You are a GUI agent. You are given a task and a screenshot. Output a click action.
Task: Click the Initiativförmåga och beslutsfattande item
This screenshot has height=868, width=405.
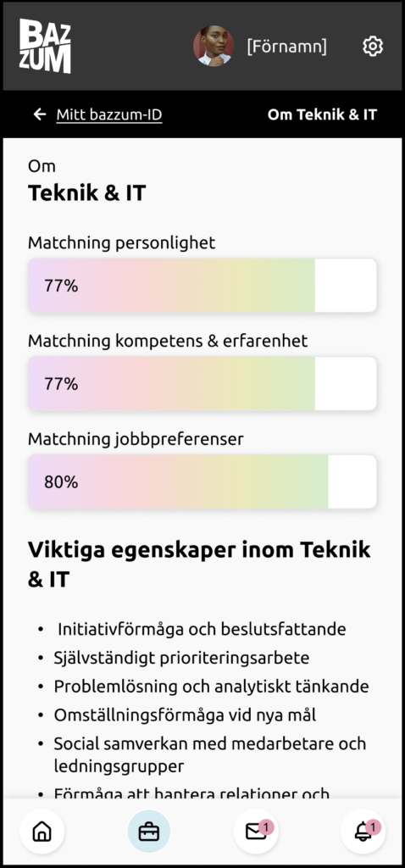coord(202,630)
